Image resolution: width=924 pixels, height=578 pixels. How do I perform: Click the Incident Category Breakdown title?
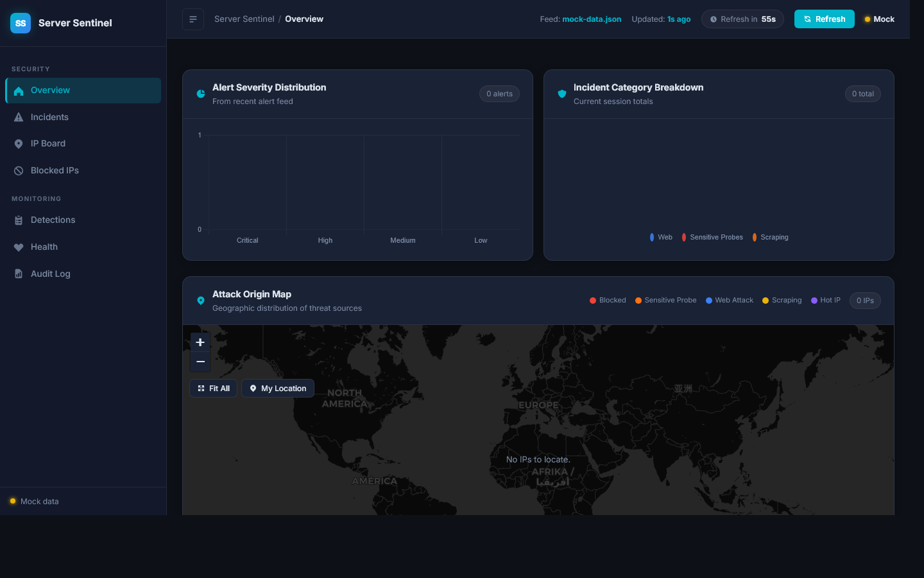coord(638,87)
